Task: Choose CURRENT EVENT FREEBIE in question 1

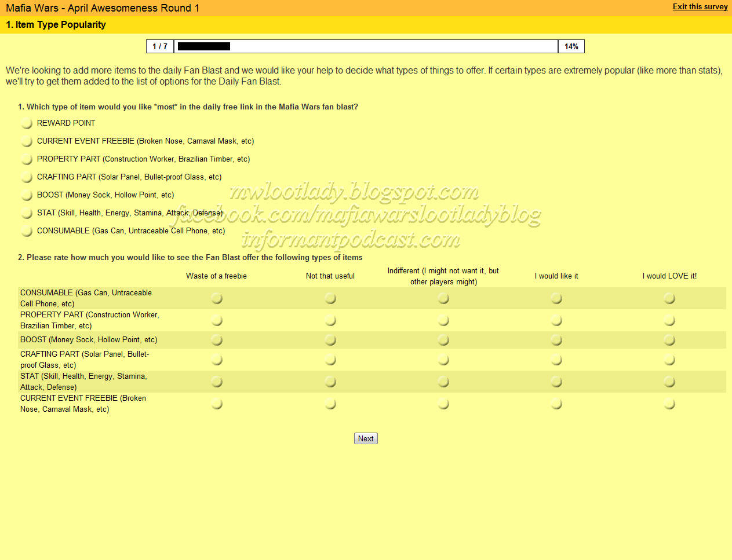Action: [27, 141]
